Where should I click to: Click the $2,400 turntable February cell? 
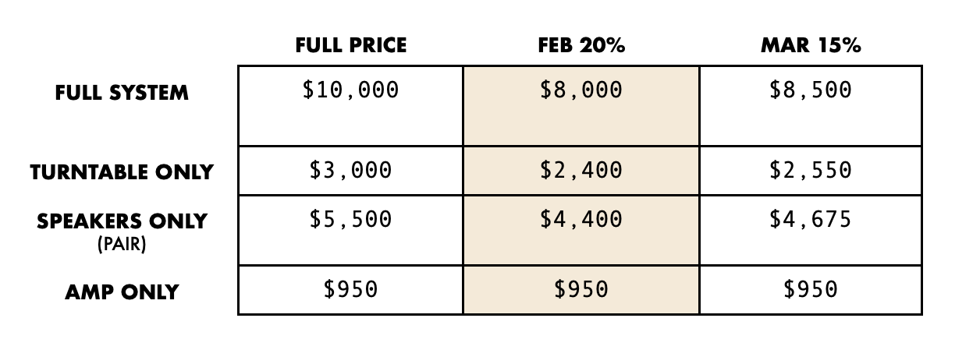(581, 170)
